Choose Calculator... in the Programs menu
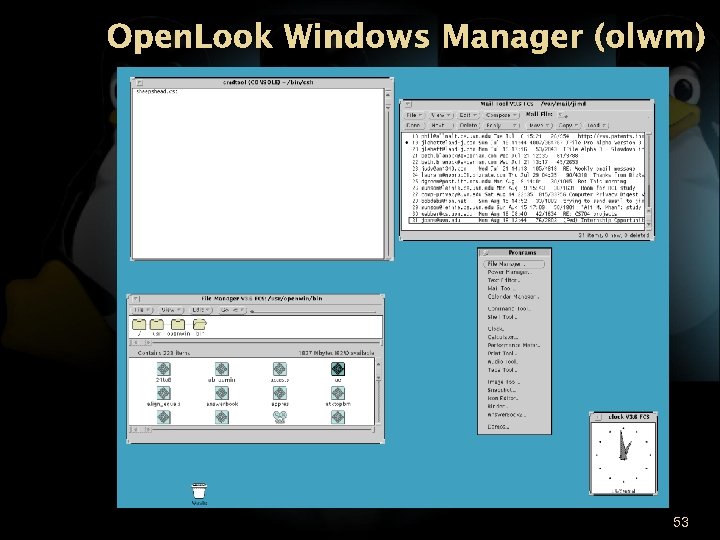The height and width of the screenshot is (540, 720). pos(503,337)
